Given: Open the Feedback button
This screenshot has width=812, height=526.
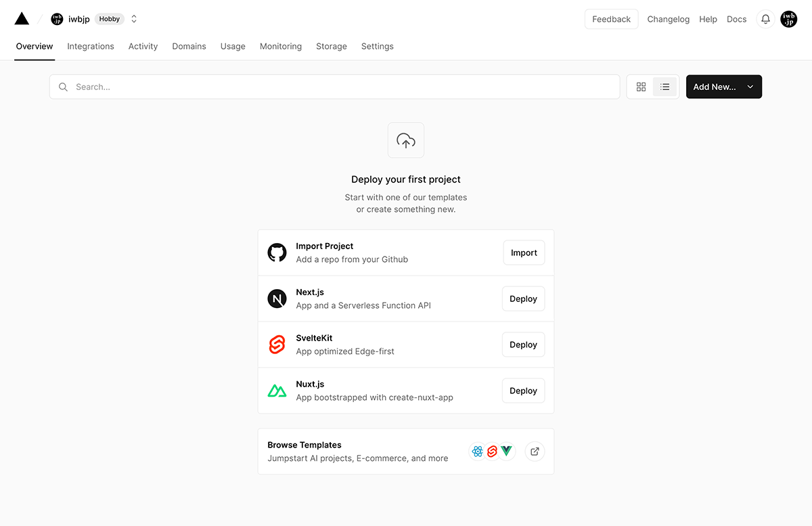Looking at the screenshot, I should [x=611, y=19].
